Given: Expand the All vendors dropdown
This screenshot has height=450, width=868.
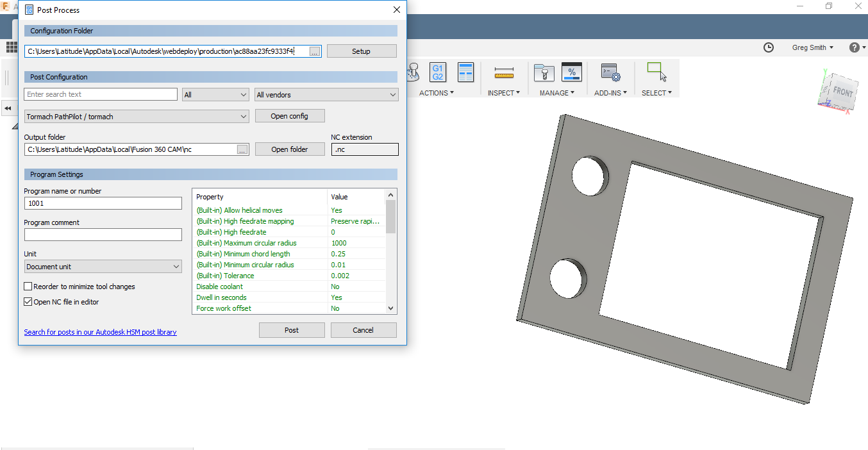Looking at the screenshot, I should coord(326,95).
